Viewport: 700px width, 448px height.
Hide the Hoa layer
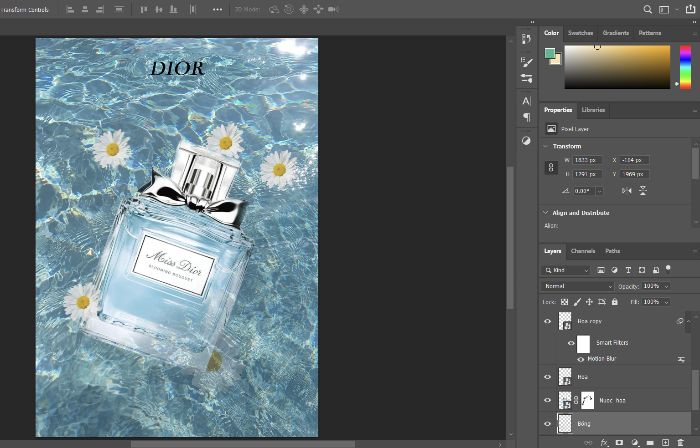547,377
